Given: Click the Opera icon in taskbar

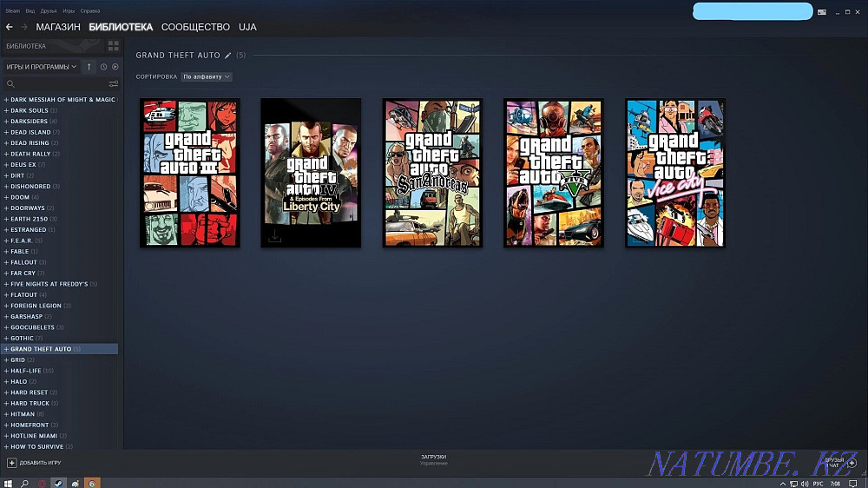Looking at the screenshot, I should 42,484.
